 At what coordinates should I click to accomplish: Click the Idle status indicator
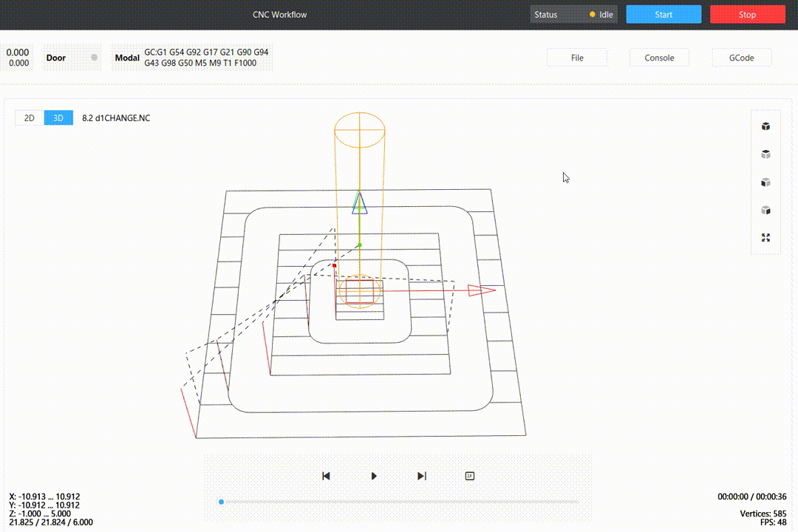click(x=601, y=15)
